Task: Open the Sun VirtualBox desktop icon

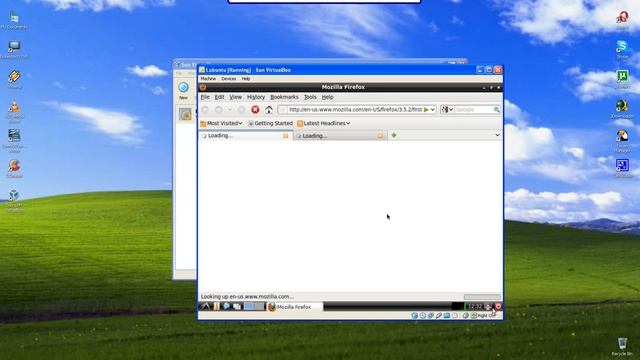Action: click(14, 201)
